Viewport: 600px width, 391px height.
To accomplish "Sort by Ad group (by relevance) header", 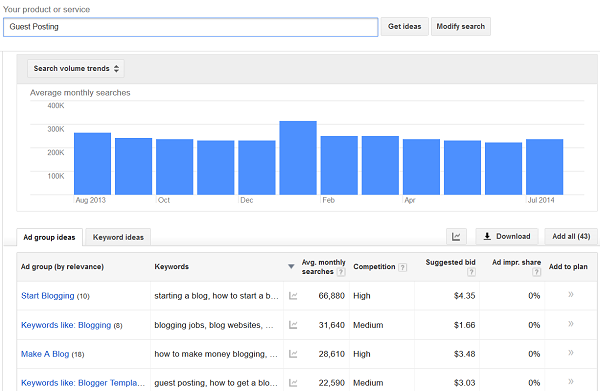I will (62, 267).
